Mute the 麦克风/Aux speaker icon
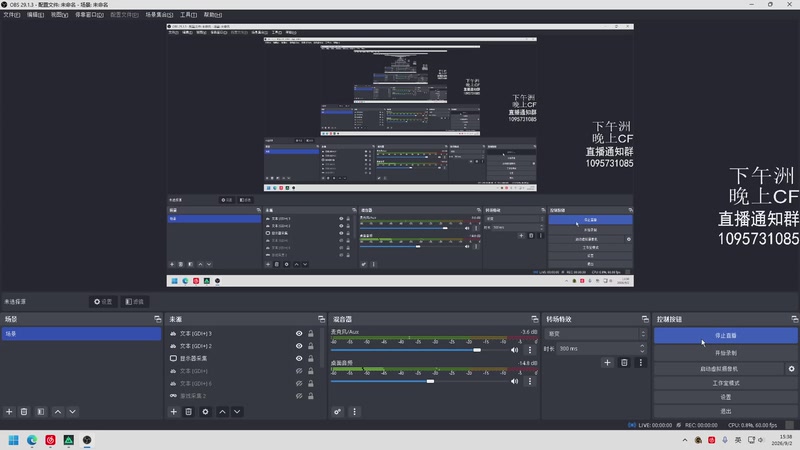This screenshot has height=450, width=800. pyautogui.click(x=514, y=350)
